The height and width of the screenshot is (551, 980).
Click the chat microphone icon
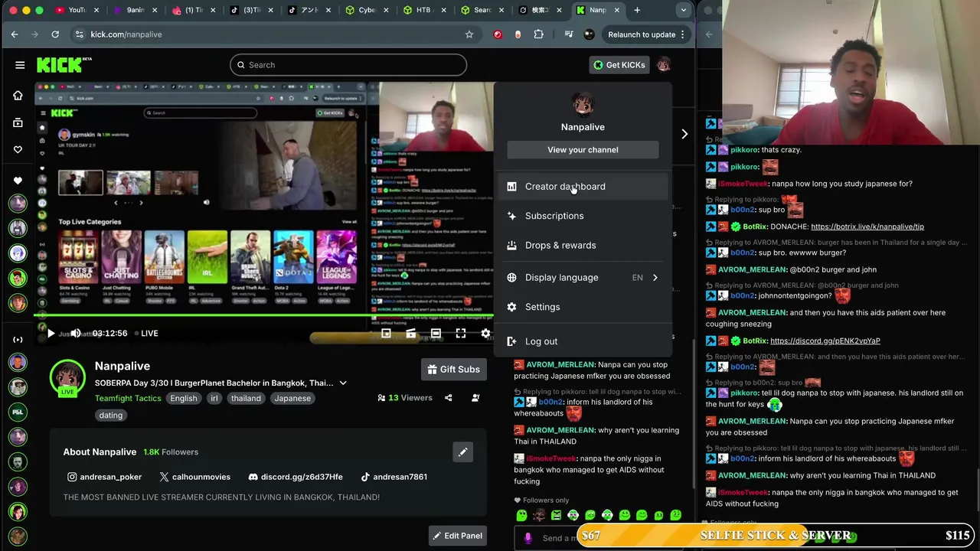[x=528, y=538]
